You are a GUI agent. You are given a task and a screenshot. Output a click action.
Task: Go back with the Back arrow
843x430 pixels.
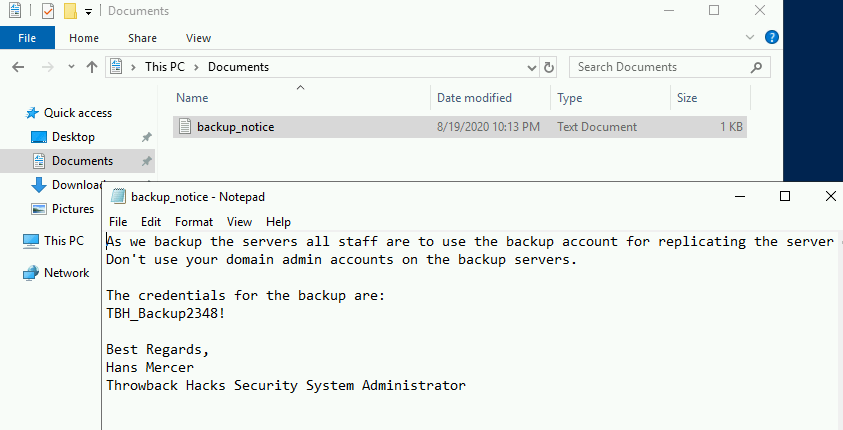(18, 67)
